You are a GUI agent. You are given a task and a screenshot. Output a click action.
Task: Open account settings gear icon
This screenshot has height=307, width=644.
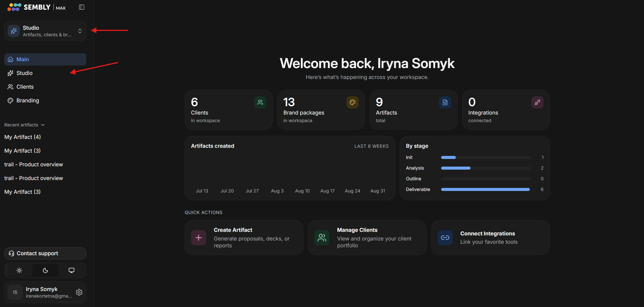pyautogui.click(x=79, y=292)
